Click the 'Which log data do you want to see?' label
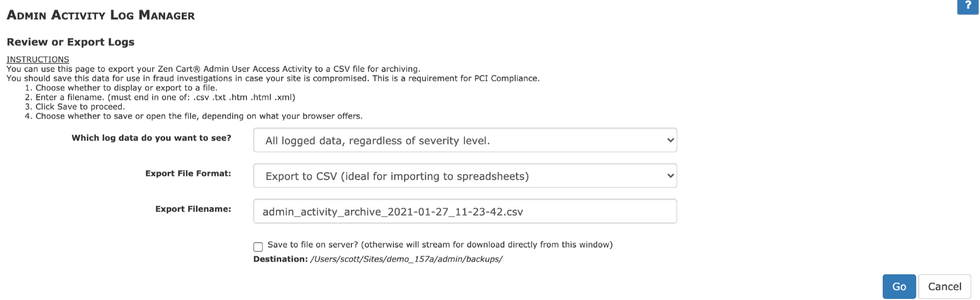The width and height of the screenshot is (980, 300). coord(151,138)
